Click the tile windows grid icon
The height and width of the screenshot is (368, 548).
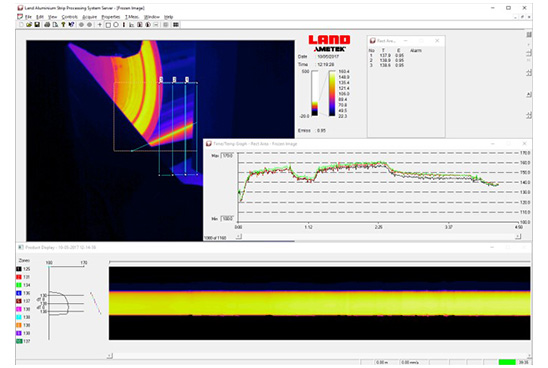tap(176, 24)
